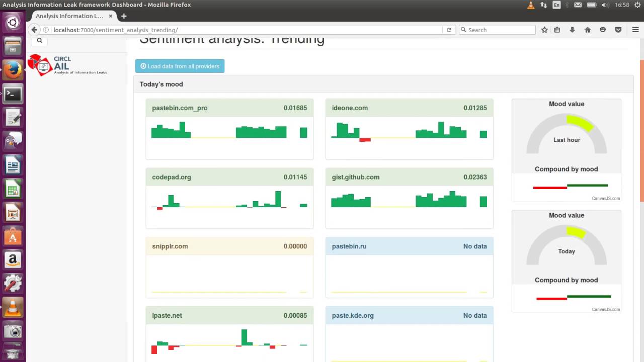644x362 pixels.
Task: Open Pidgin messenger launcher icon
Action: [x=13, y=141]
